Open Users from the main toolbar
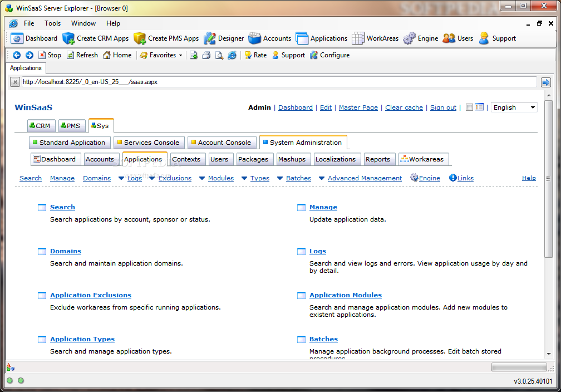The image size is (561, 392). click(457, 38)
